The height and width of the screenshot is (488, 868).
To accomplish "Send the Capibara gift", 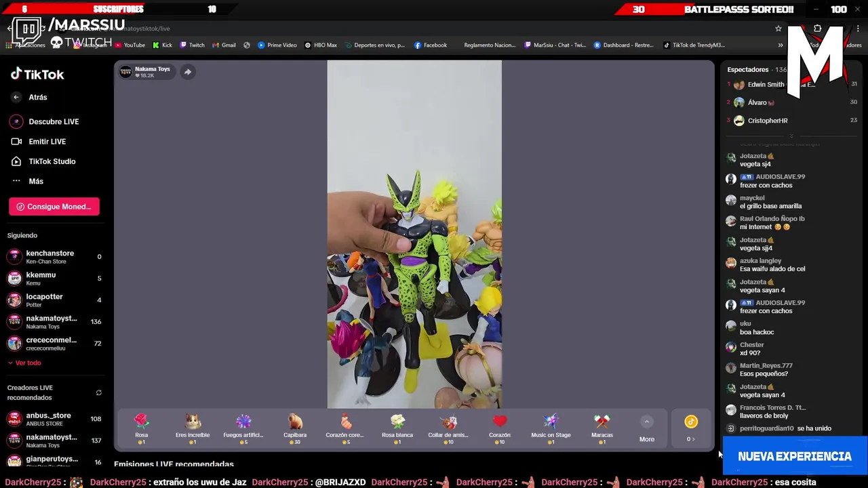I will coord(295,429).
